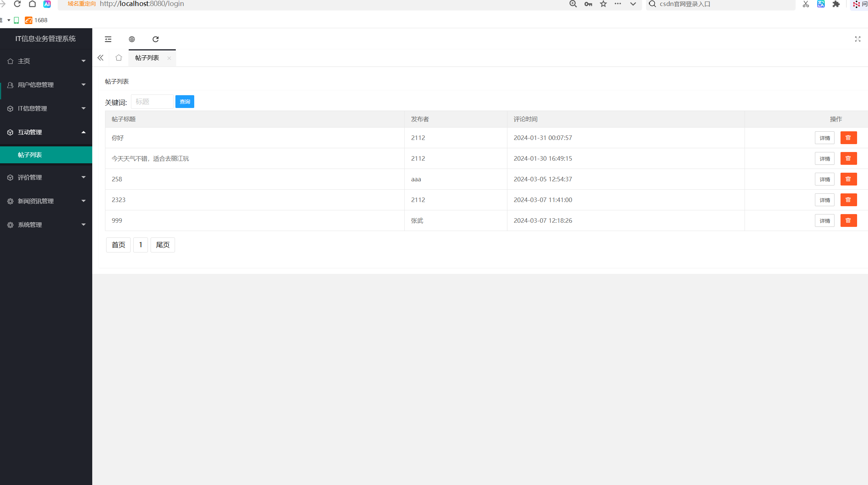Click the double-left arrow to scroll tabs
This screenshot has width=868, height=485.
tap(101, 58)
